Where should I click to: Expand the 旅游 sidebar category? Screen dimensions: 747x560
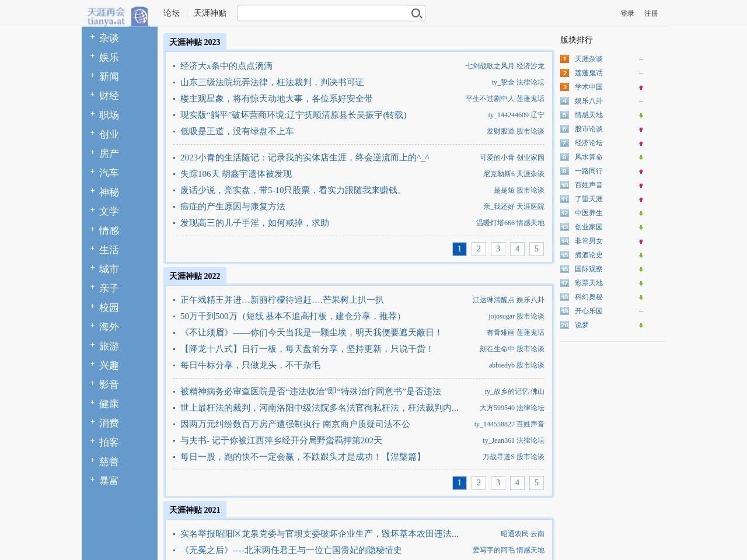[92, 345]
